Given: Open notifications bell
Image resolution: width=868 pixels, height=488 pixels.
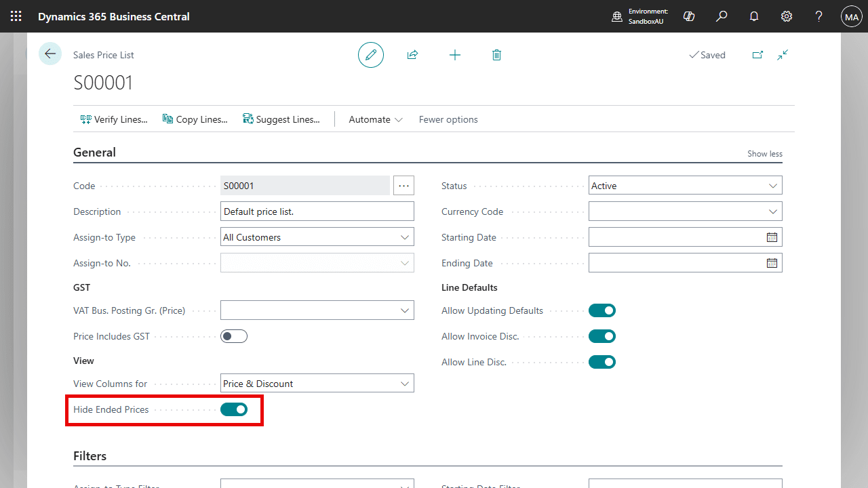Looking at the screenshot, I should coord(754,16).
